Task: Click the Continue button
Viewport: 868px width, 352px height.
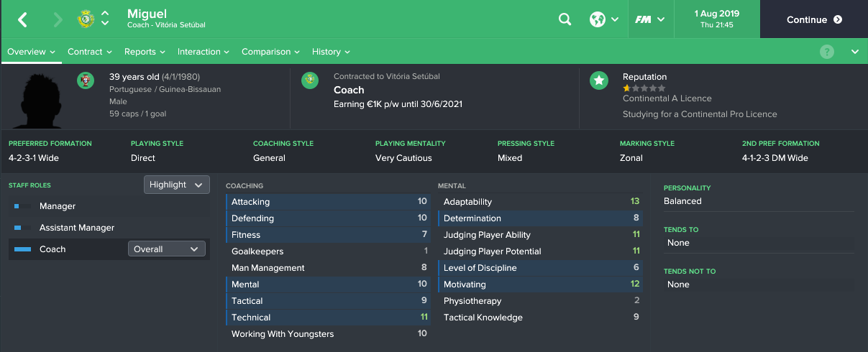Action: (x=814, y=19)
